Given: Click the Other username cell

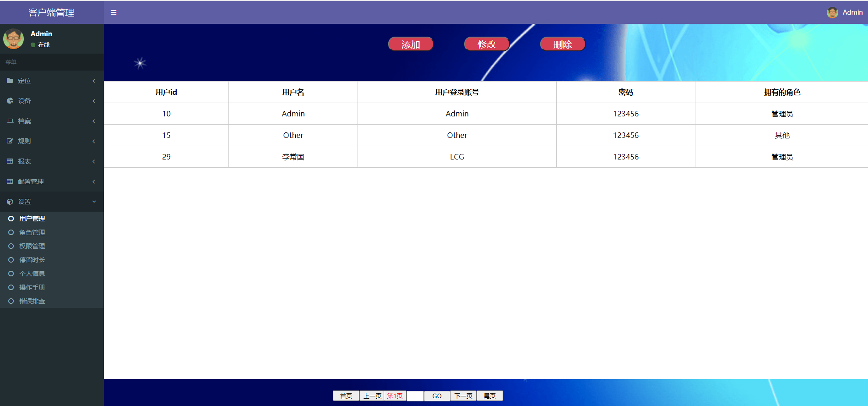Looking at the screenshot, I should [x=293, y=135].
